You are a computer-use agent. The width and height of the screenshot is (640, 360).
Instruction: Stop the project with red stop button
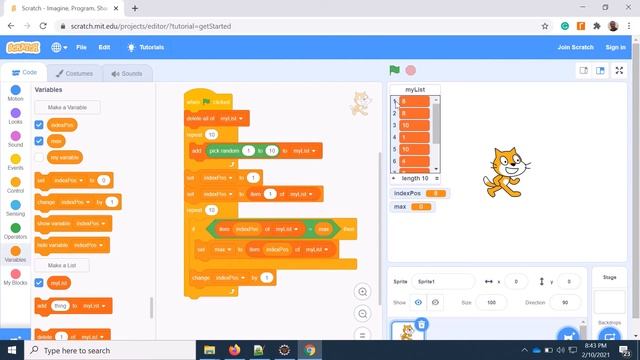tap(411, 70)
